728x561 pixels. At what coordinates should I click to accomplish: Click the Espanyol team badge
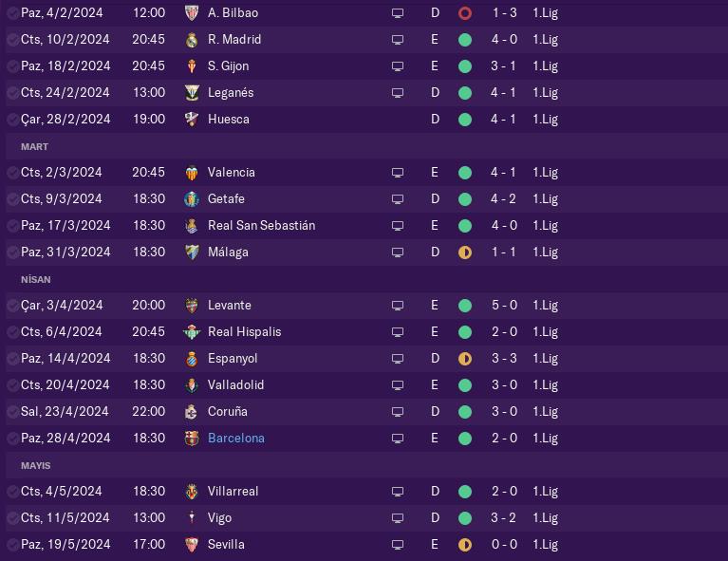(x=191, y=359)
